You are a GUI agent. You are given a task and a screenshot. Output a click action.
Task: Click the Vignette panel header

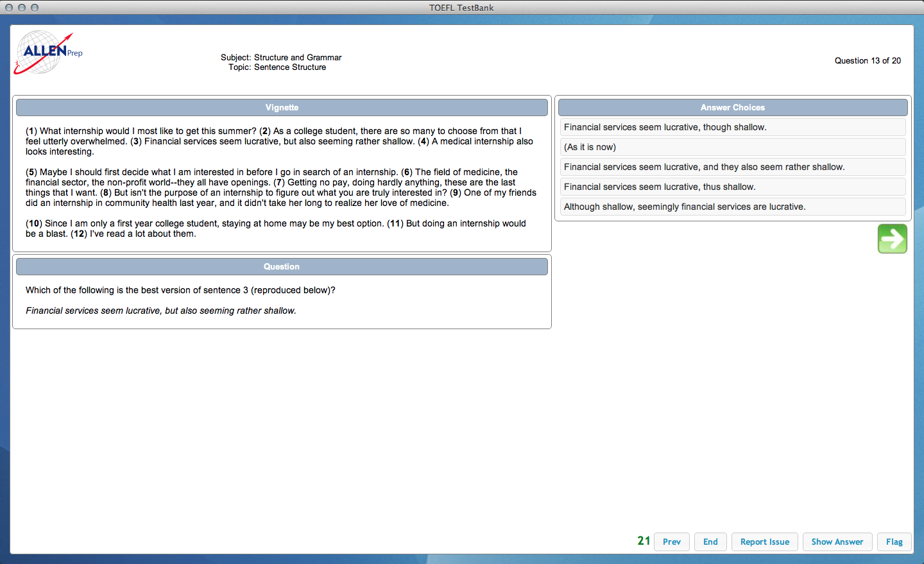pos(282,107)
